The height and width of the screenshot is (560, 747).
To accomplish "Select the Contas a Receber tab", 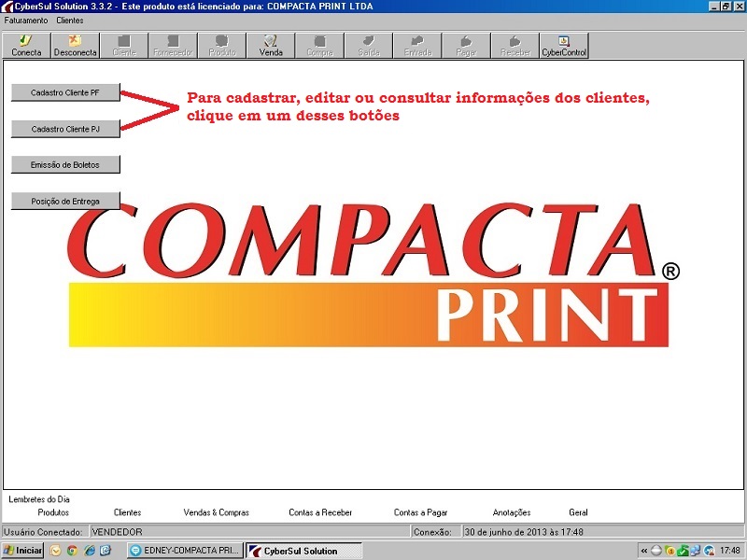I will click(320, 512).
